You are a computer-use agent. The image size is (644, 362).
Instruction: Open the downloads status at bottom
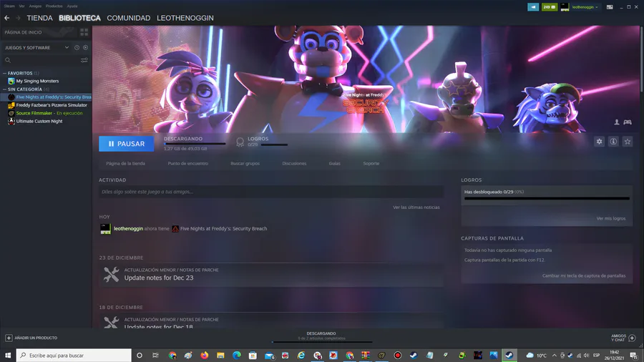(321, 336)
